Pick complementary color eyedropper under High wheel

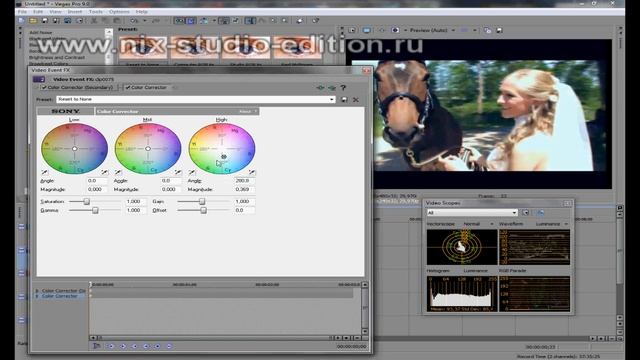[x=192, y=172]
